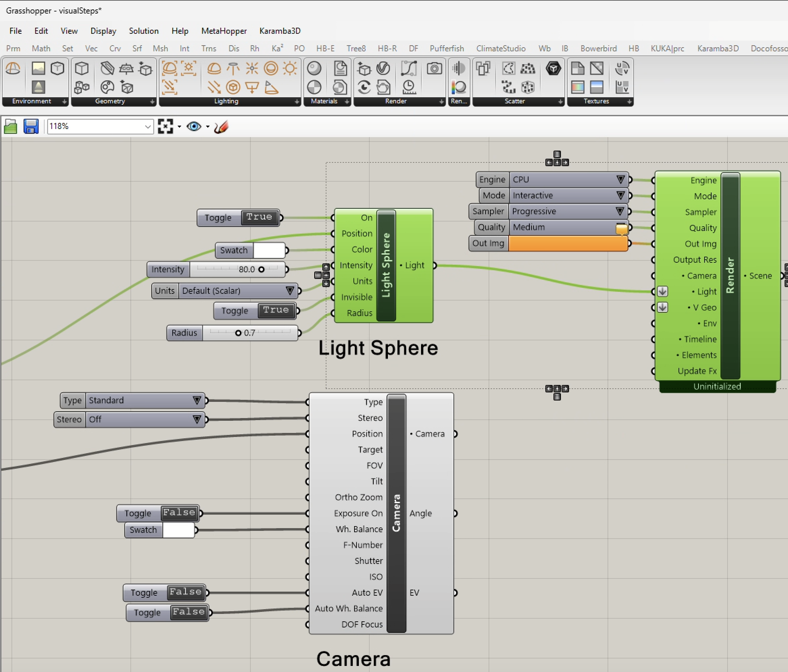Expand the Units Default (Scalar) dropdown
Screen dimensions: 788x672
point(290,291)
